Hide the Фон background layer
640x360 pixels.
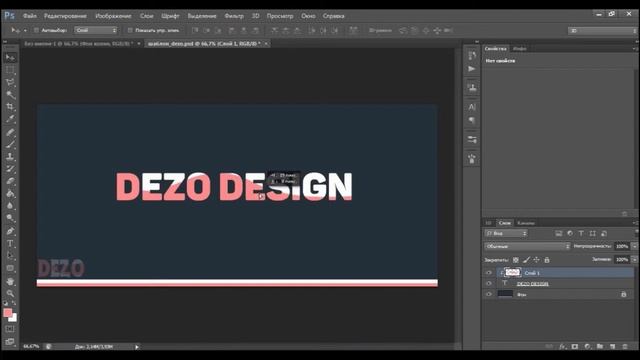click(489, 294)
